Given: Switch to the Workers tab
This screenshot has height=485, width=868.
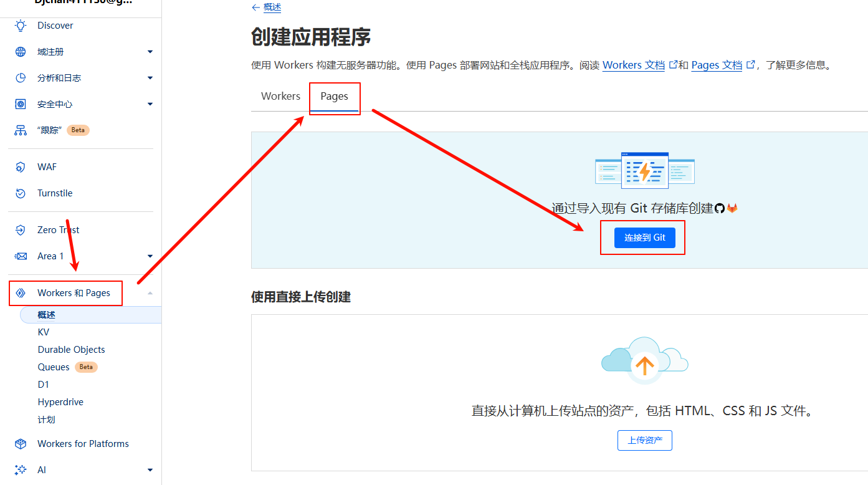Looking at the screenshot, I should point(280,96).
